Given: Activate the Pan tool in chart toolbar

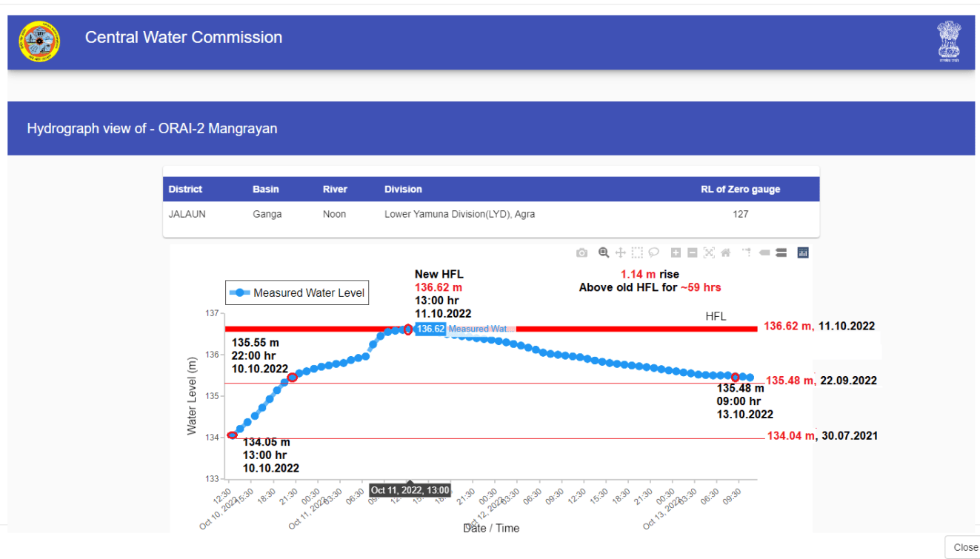Looking at the screenshot, I should pyautogui.click(x=621, y=253).
